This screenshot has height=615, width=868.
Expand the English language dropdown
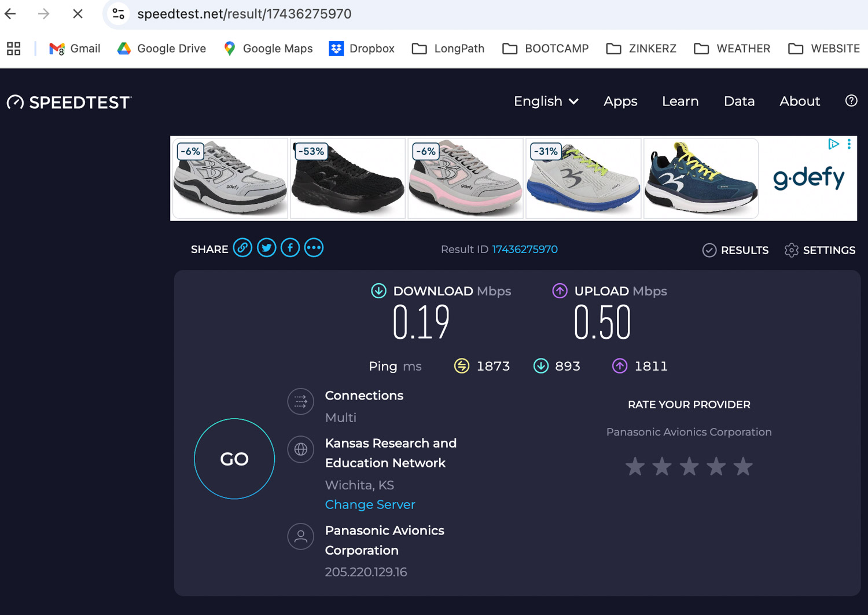[546, 101]
